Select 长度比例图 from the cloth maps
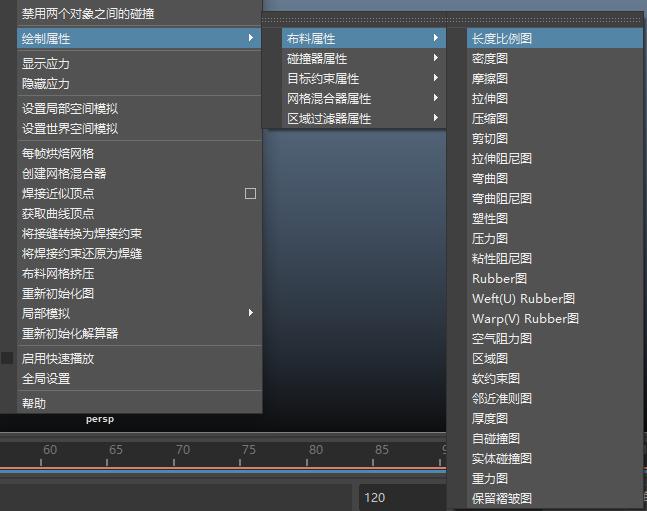The width and height of the screenshot is (647, 511). (502, 38)
